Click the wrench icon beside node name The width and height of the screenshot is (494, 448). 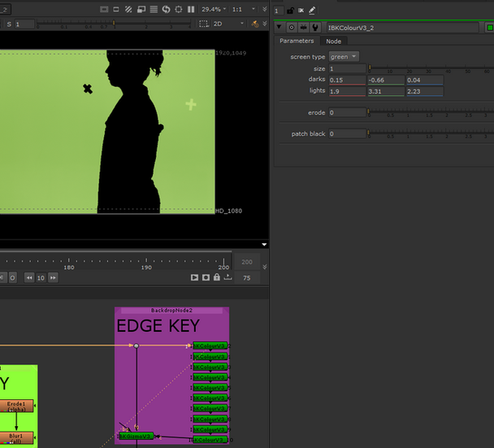[314, 27]
